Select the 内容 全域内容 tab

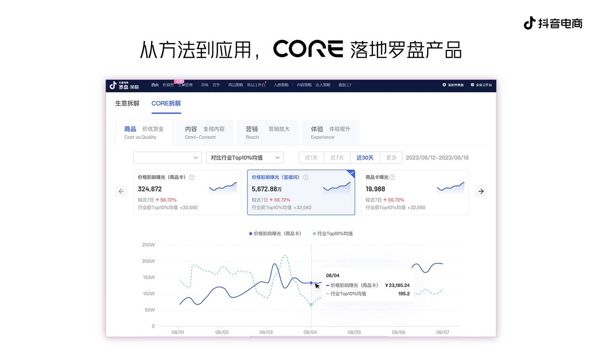[204, 132]
